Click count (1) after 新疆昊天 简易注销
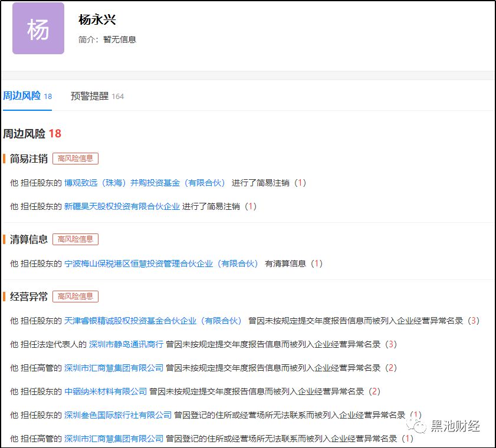The width and height of the screenshot is (496, 448). pyautogui.click(x=251, y=206)
